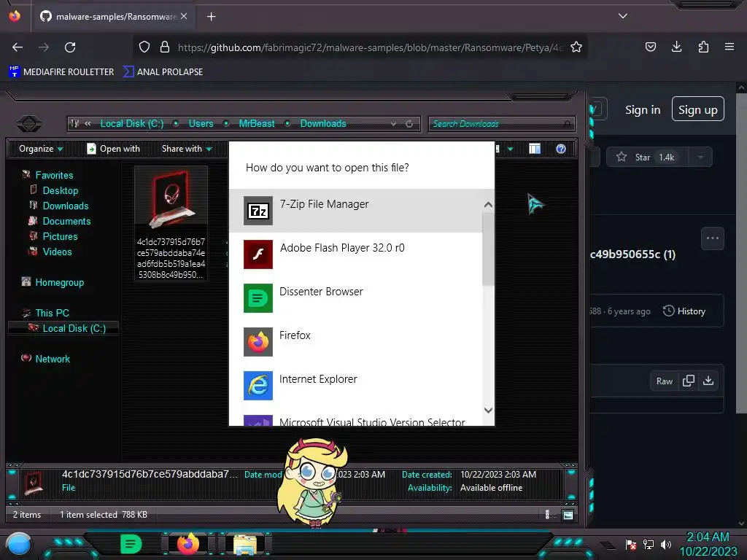Reload the GitHub page
This screenshot has height=560, width=747.
pos(70,47)
